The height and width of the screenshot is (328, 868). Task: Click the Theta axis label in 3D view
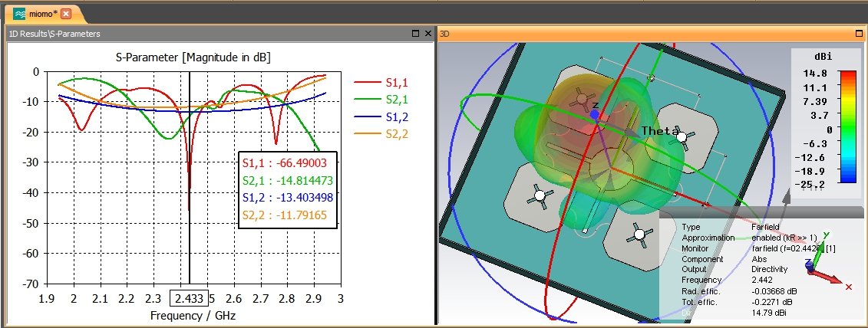pyautogui.click(x=660, y=131)
